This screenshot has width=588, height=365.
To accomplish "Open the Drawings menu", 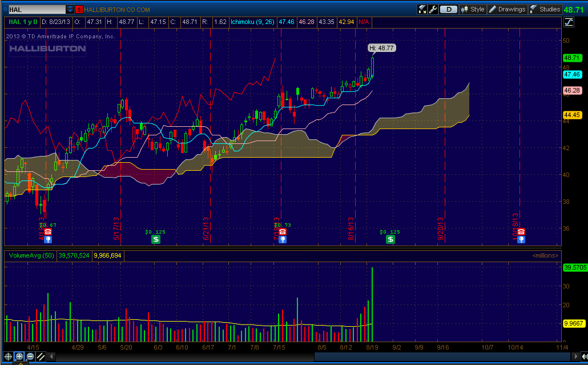I will click(508, 9).
